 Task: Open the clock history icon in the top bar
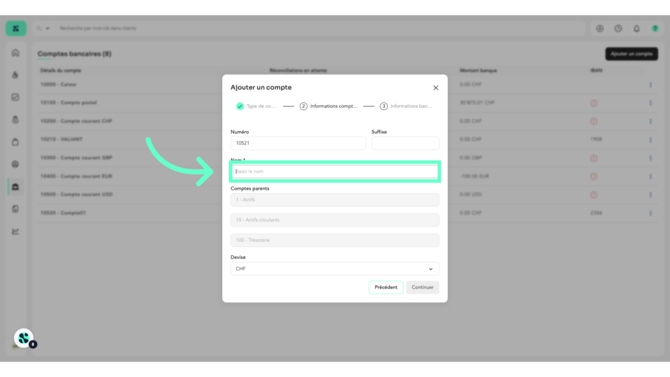point(618,28)
